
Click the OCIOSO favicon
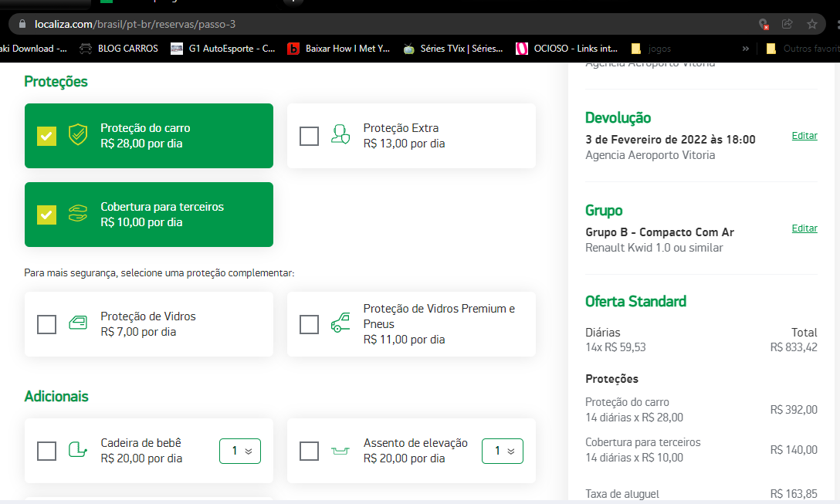tap(522, 49)
